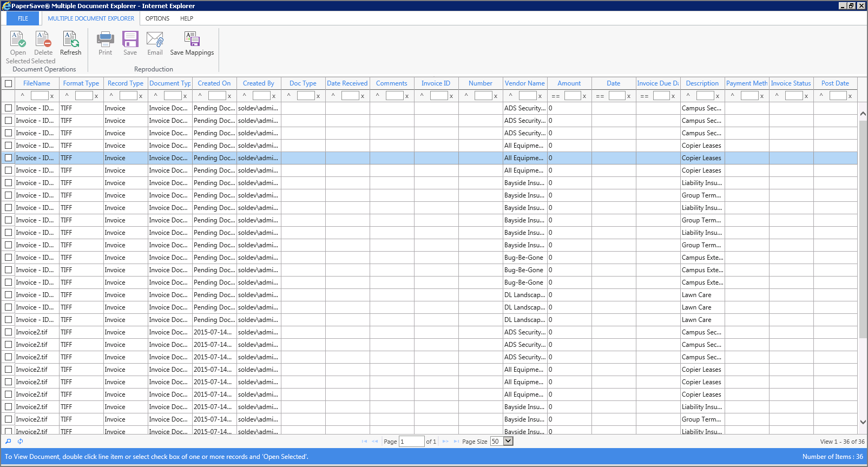The height and width of the screenshot is (467, 868).
Task: Go to previous page arrow in pager
Action: pyautogui.click(x=375, y=441)
